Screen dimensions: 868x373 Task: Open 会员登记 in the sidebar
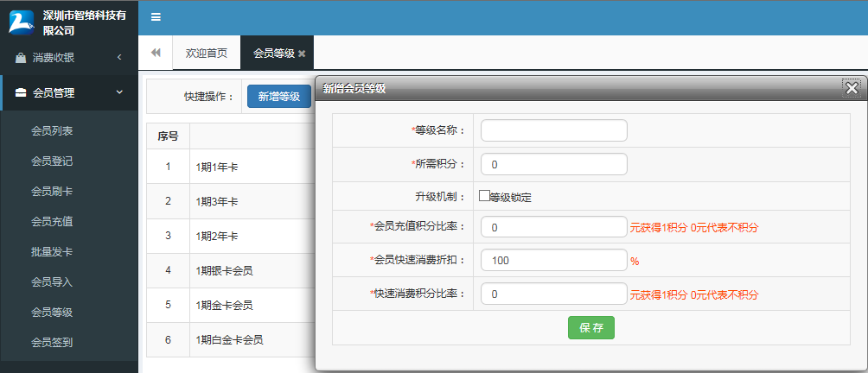(52, 161)
